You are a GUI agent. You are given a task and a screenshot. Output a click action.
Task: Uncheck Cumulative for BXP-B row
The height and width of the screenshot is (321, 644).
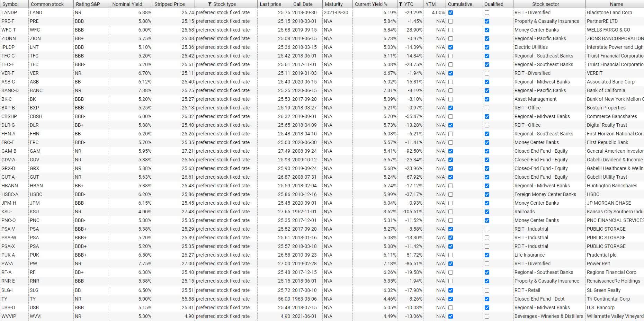tap(450, 108)
